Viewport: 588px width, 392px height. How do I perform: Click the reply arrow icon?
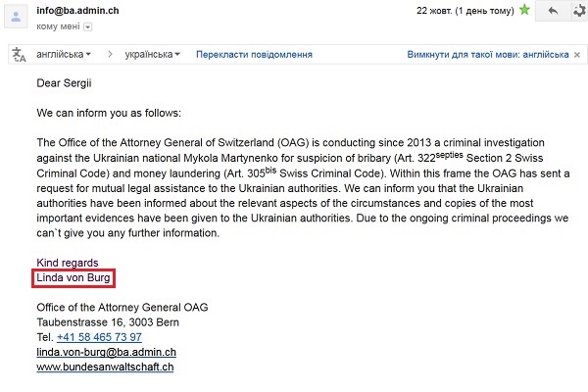[553, 11]
